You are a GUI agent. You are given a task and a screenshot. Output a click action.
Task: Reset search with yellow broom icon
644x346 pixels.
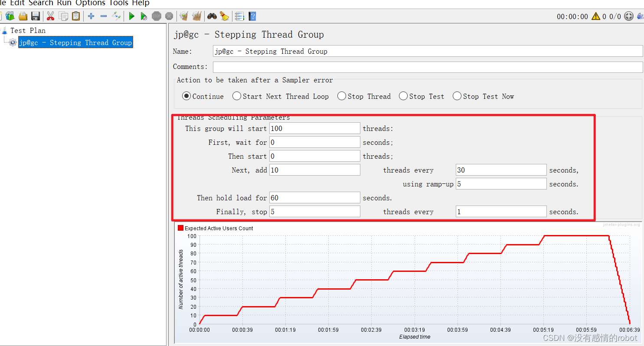pos(224,16)
